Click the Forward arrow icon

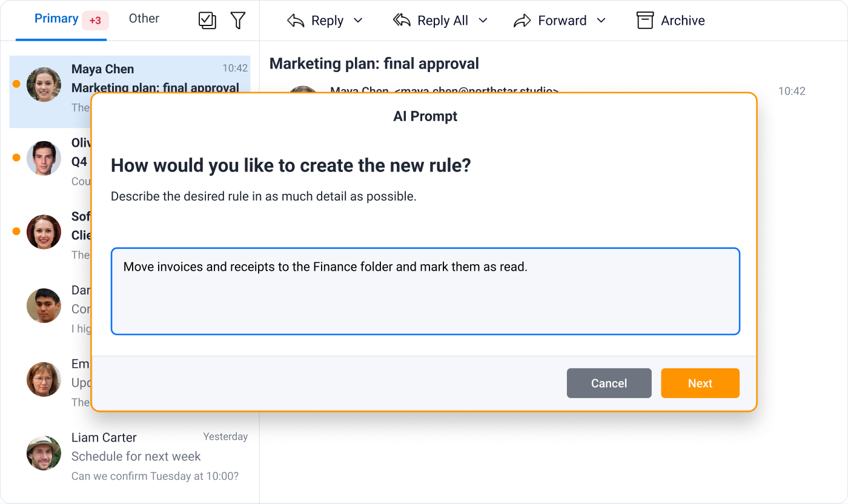coord(522,21)
